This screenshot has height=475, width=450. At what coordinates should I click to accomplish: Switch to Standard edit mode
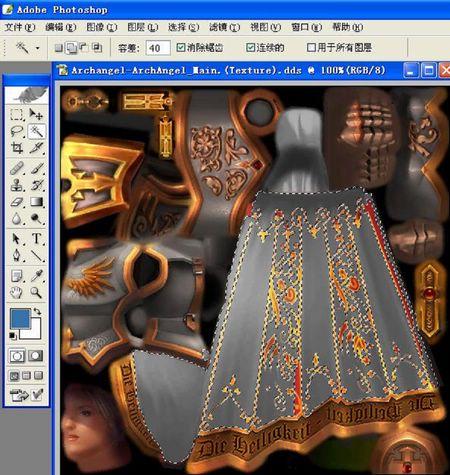click(17, 356)
